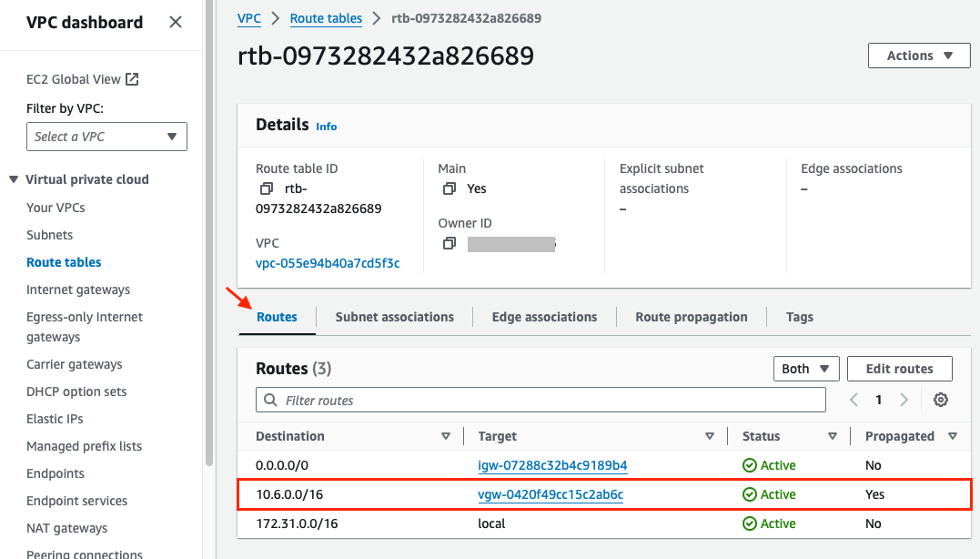Open Elastic IPs in sidebar
Image resolution: width=980 pixels, height=559 pixels.
55,419
